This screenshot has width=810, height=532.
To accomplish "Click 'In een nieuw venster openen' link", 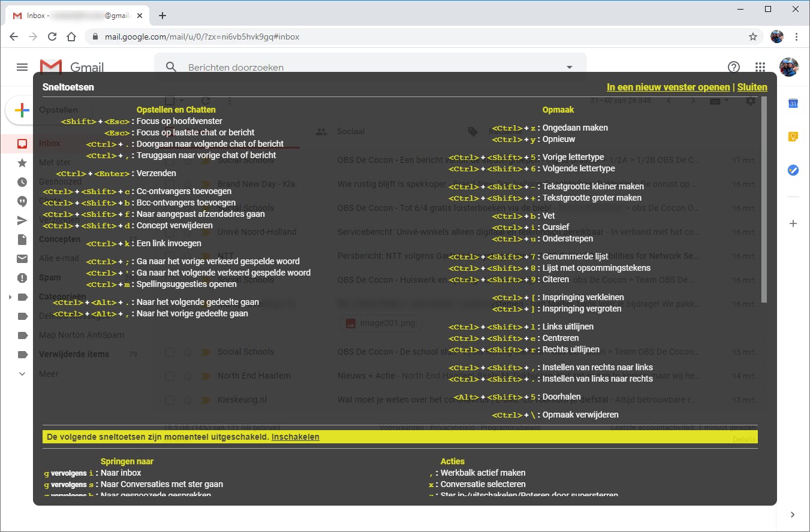I will [669, 87].
